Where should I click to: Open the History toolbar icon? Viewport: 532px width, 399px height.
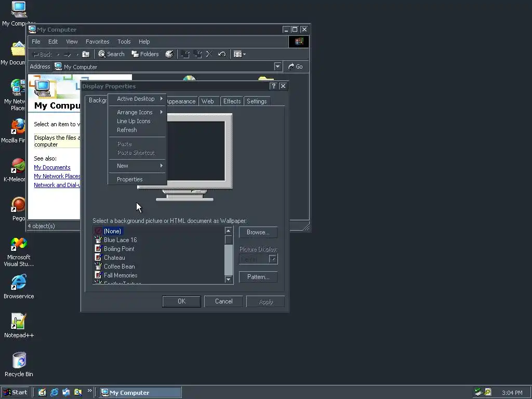point(169,54)
